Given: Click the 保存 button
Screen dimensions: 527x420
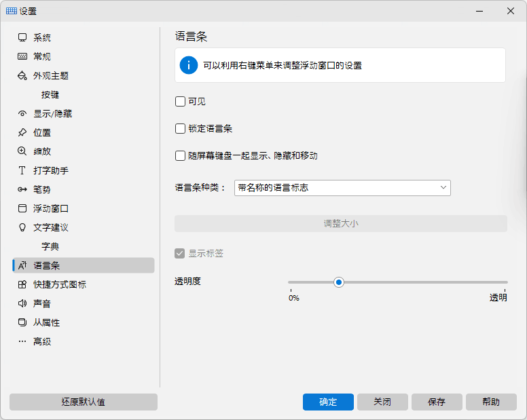Looking at the screenshot, I should click(x=437, y=402).
